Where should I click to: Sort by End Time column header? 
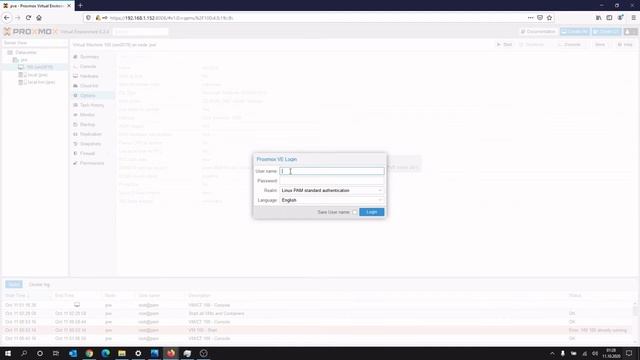click(77, 296)
